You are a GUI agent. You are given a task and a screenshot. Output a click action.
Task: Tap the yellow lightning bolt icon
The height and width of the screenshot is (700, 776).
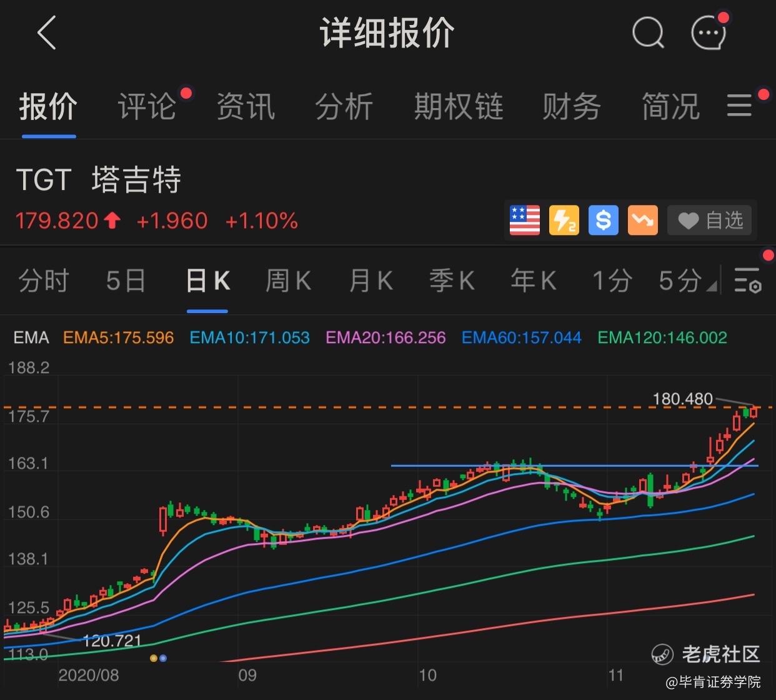point(564,220)
